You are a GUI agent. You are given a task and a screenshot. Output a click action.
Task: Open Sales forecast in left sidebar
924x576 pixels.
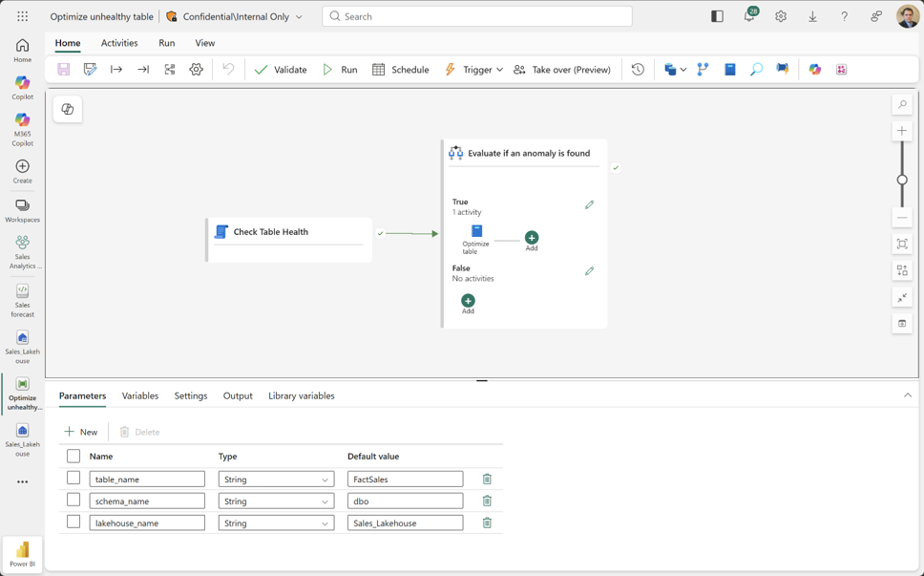(22, 300)
